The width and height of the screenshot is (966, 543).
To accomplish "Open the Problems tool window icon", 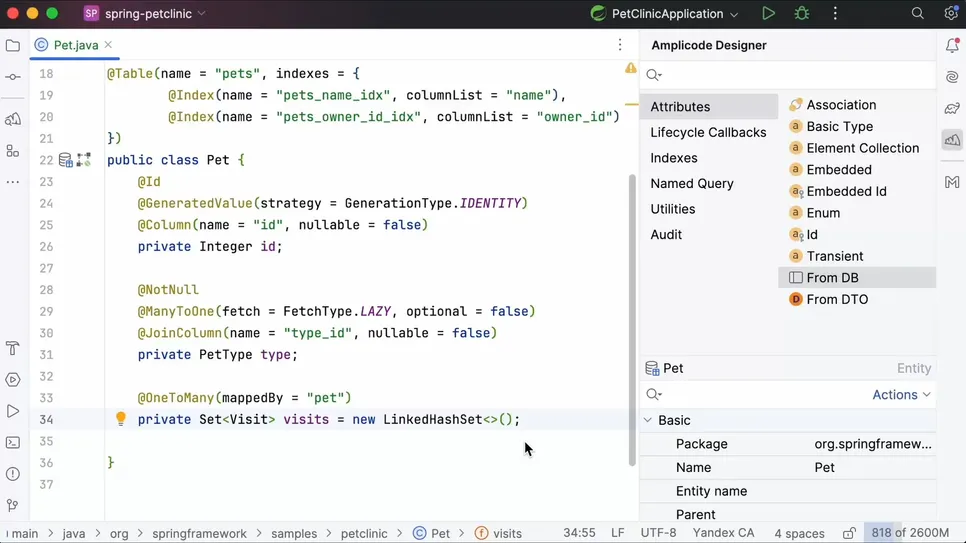I will 12,474.
